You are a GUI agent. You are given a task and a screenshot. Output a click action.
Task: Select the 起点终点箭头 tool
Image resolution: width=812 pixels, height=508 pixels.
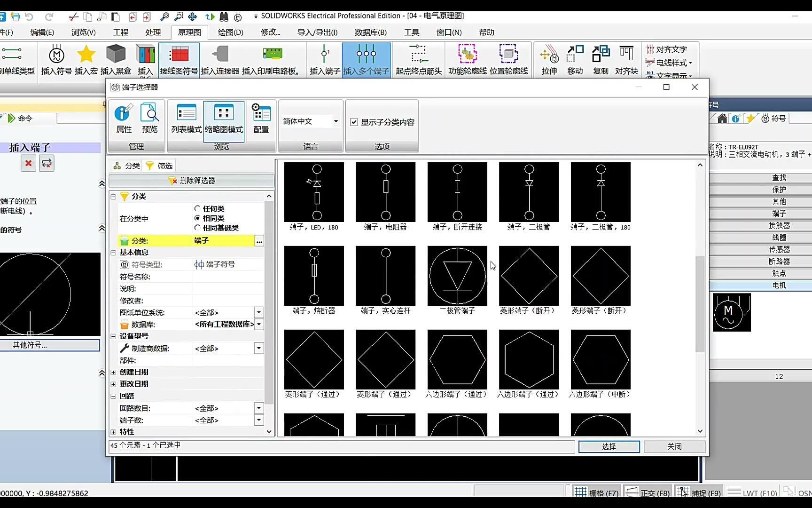[418, 60]
